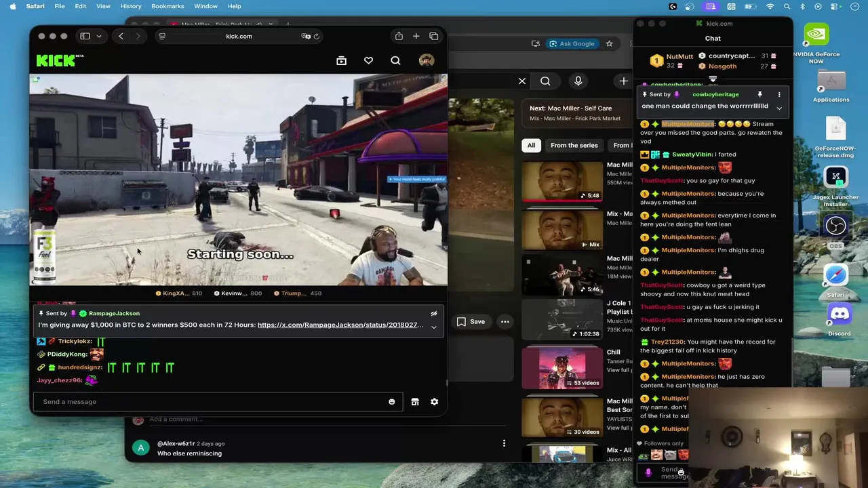
Task: Open the OBS desktop icon
Action: [x=836, y=232]
